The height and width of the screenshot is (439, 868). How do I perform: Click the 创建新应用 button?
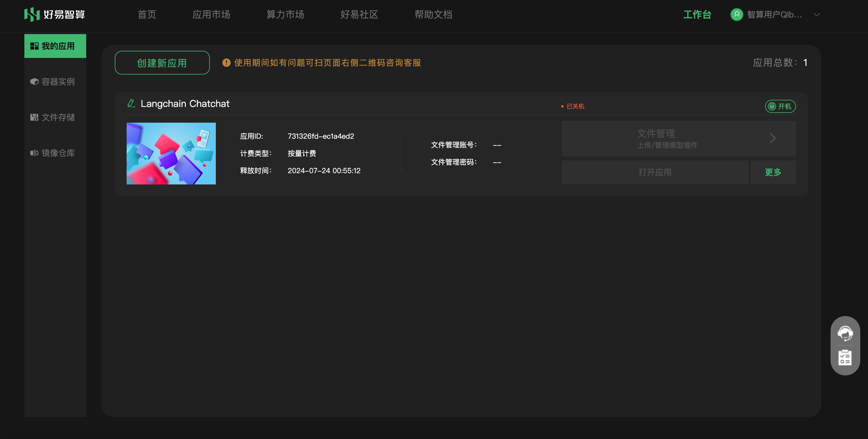pos(162,63)
